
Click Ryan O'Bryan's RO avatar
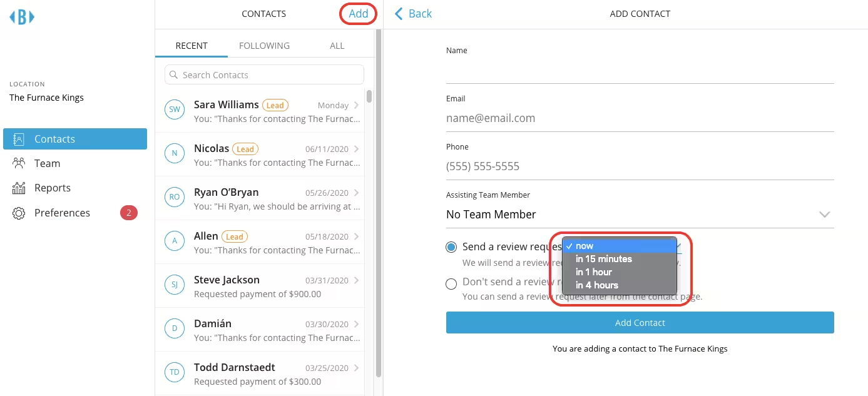tap(175, 197)
